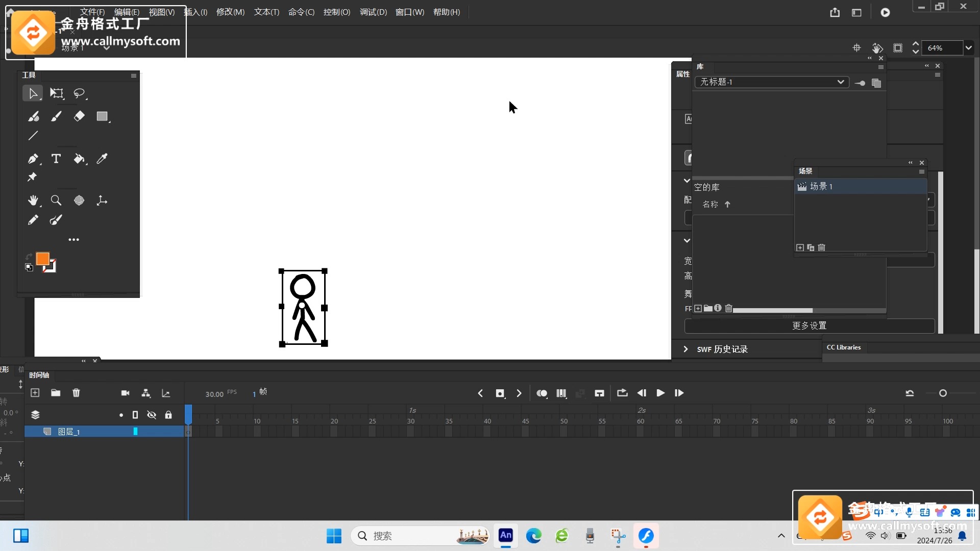Toggle the onion skin button
The width and height of the screenshot is (980, 551).
(x=542, y=393)
